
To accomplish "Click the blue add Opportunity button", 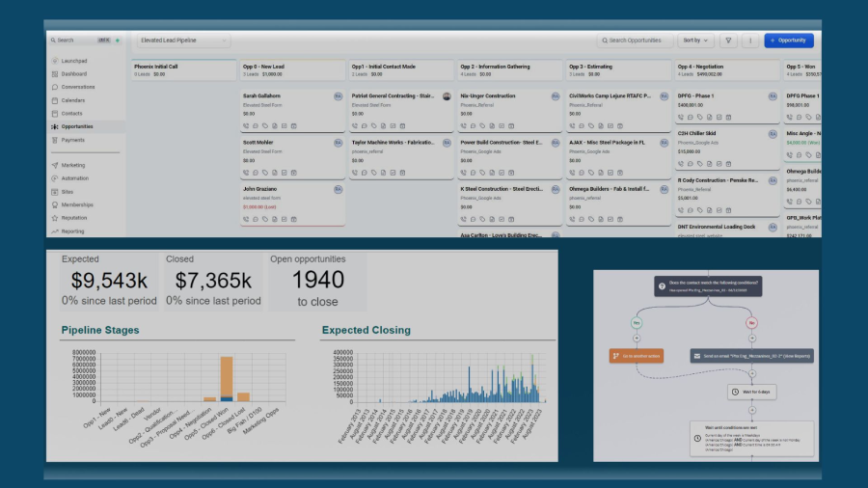I will pos(789,41).
